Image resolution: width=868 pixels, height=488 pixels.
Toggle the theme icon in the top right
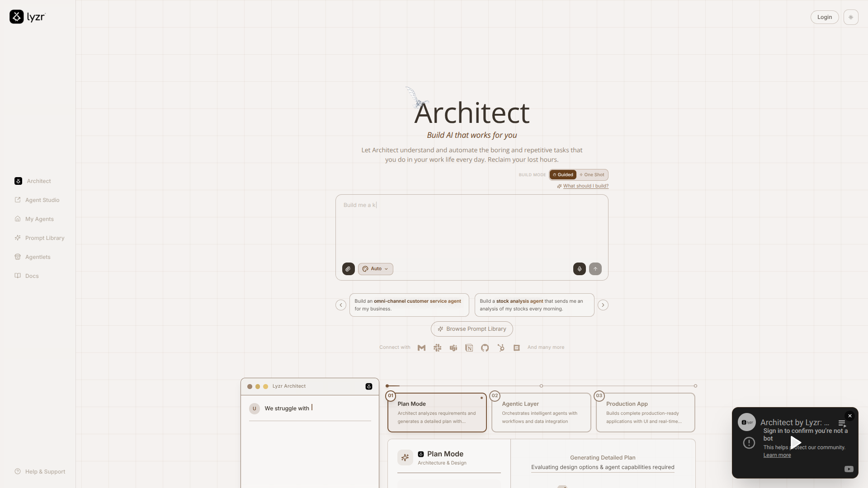[x=851, y=17]
